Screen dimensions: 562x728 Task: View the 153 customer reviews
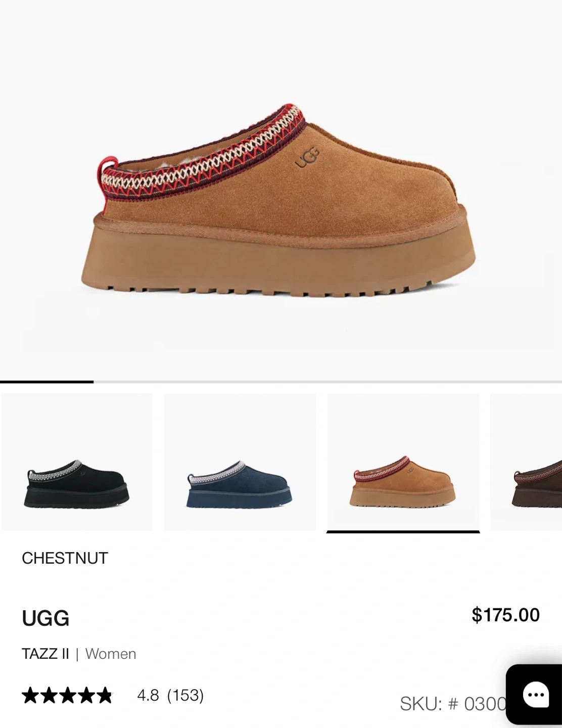click(x=185, y=696)
